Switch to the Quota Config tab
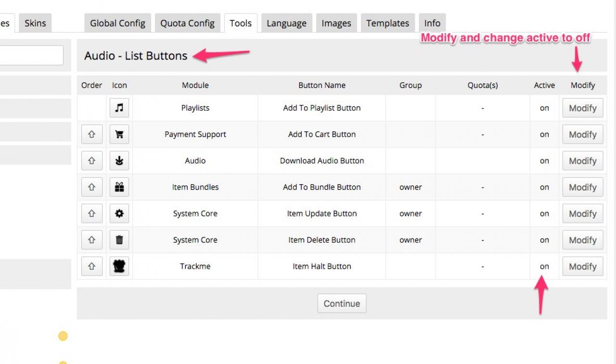The image size is (616, 364). coord(187,23)
